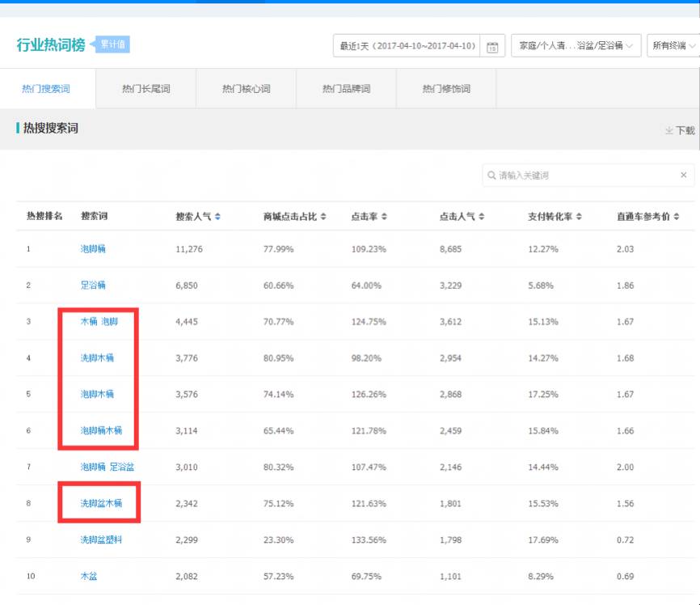Select the 2,868 click popularity cell

click(450, 395)
